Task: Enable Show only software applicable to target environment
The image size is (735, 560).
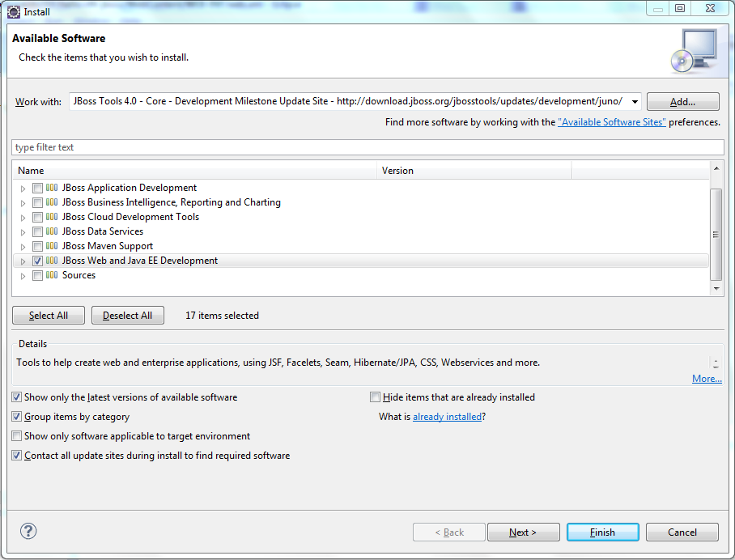Action: coord(16,436)
